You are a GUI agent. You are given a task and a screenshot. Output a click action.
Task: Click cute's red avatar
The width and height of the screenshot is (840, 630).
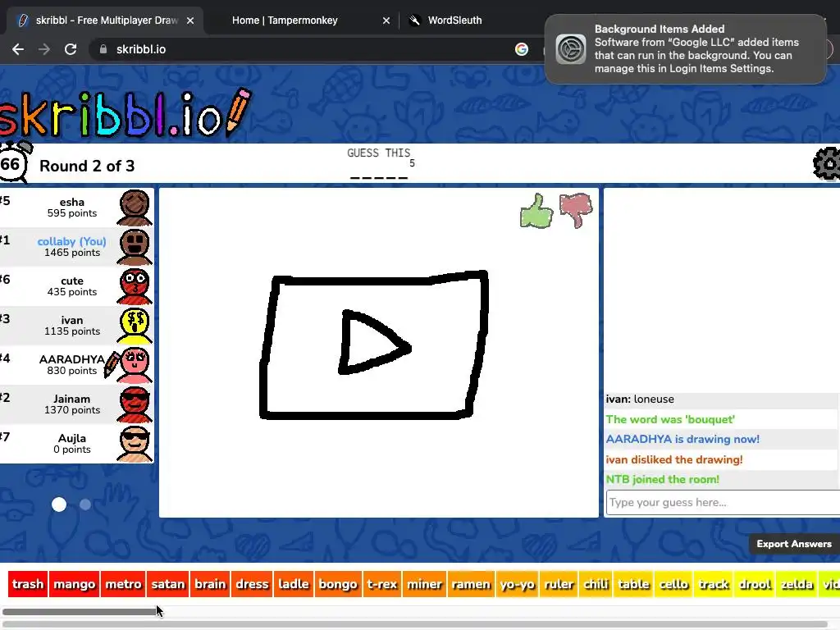point(135,286)
